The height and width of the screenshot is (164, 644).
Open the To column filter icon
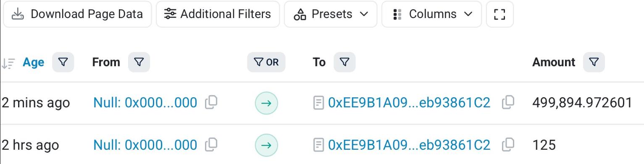(344, 62)
